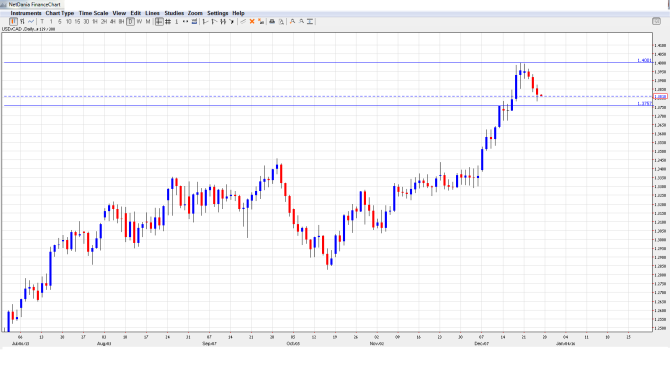Image resolution: width=670 pixels, height=377 pixels.
Task: Switch to 8H time scale
Action: coord(121,21)
